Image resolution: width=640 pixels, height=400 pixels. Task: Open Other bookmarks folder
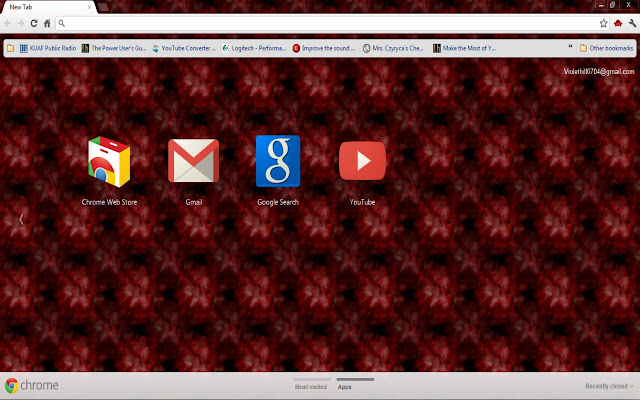click(607, 48)
